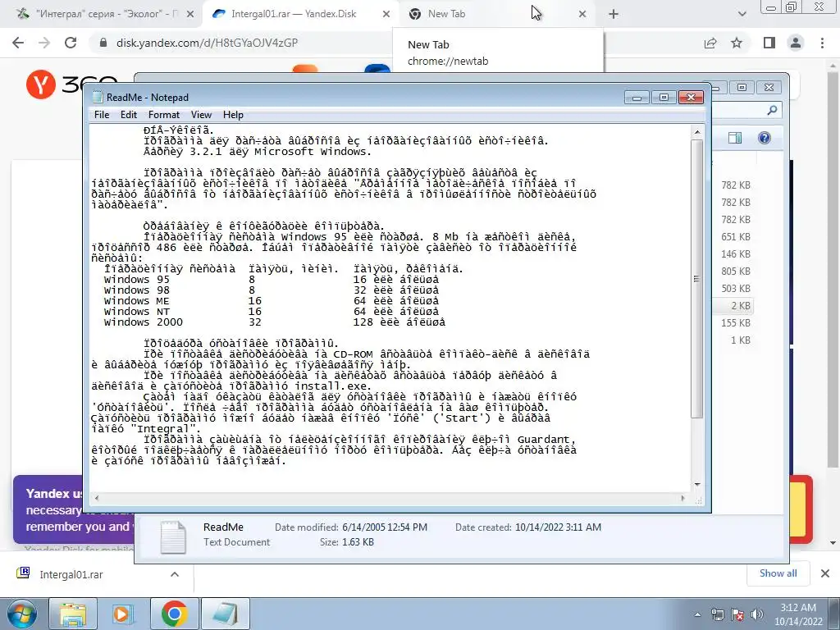The width and height of the screenshot is (840, 630).
Task: Close the New Tab browser tab
Action: pos(582,15)
